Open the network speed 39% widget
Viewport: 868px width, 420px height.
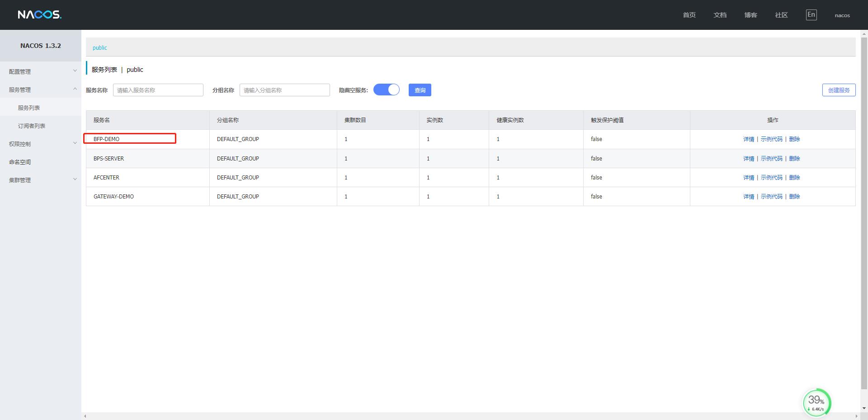pyautogui.click(x=816, y=402)
